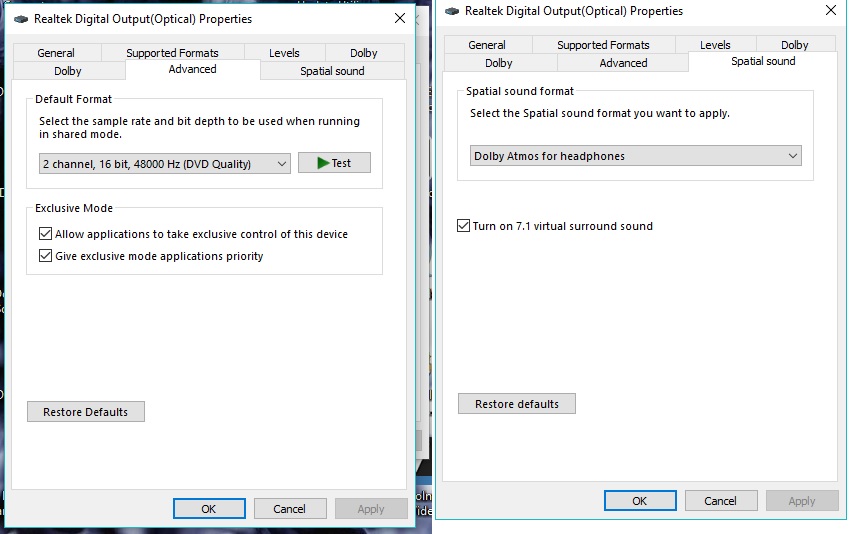The width and height of the screenshot is (858, 534).
Task: Click Cancel in the left properties window
Action: [290, 509]
